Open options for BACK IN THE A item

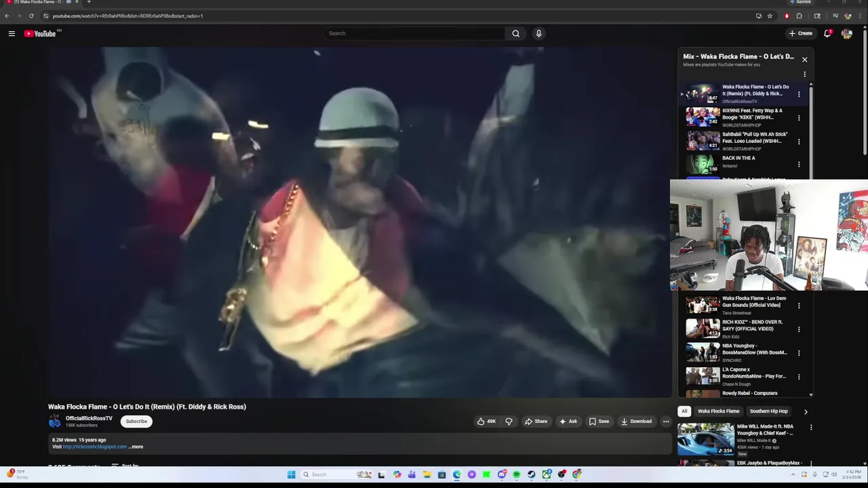click(x=799, y=164)
